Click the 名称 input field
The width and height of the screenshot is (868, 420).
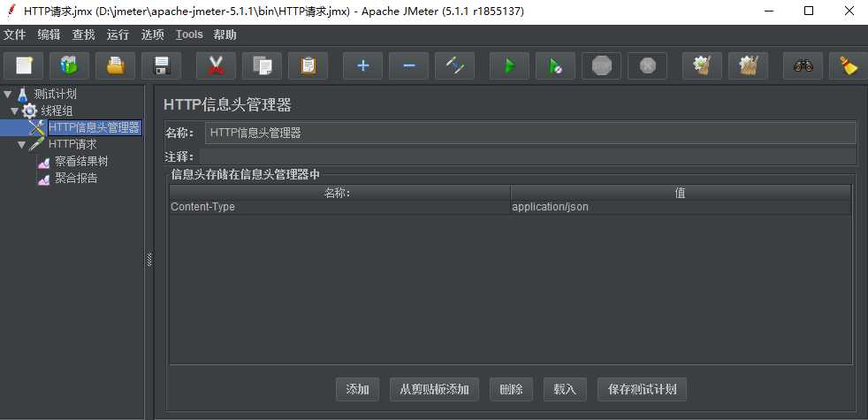[530, 133]
